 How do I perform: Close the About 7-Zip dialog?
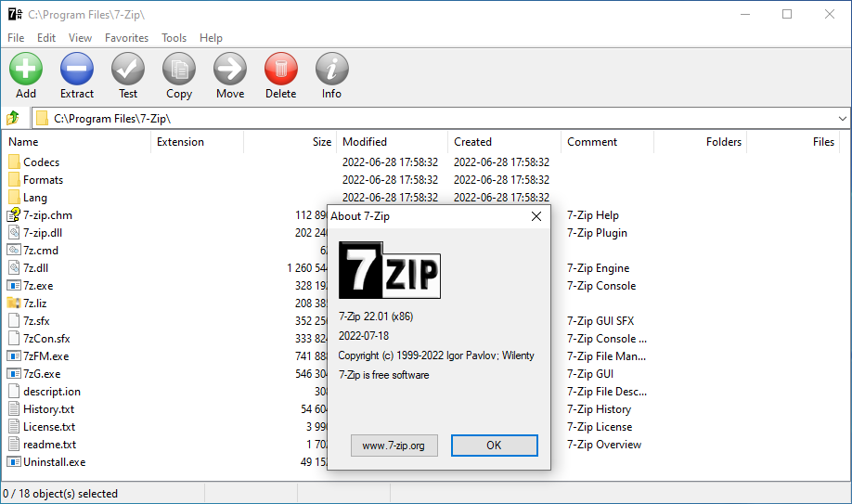[x=536, y=216]
